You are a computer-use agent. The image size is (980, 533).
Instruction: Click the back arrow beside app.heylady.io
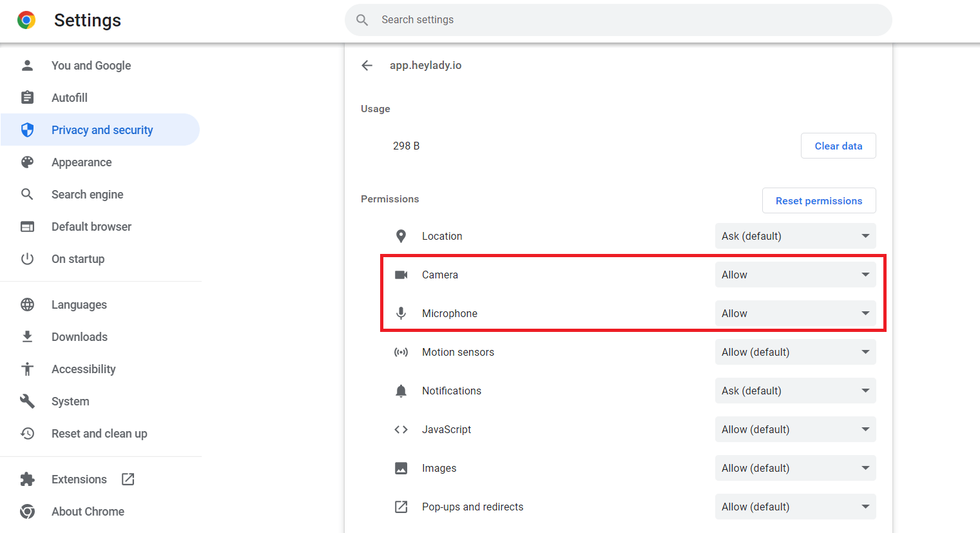[367, 65]
